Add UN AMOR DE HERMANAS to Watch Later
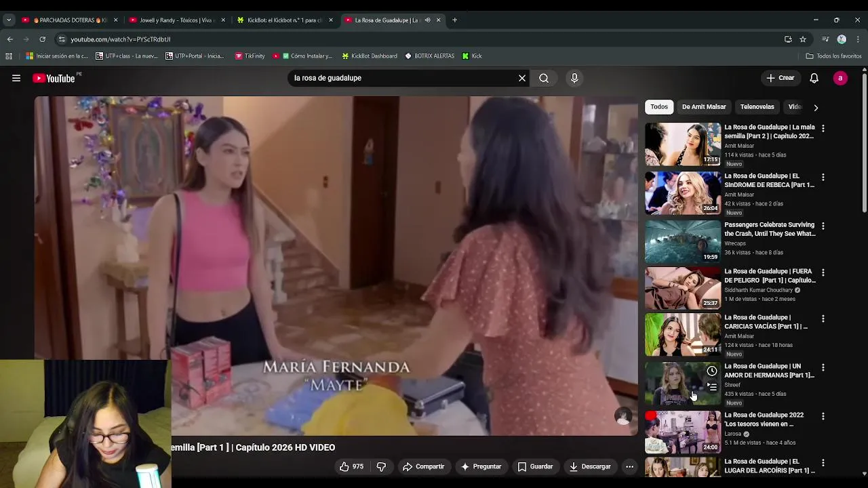The width and height of the screenshot is (868, 488). pyautogui.click(x=711, y=371)
